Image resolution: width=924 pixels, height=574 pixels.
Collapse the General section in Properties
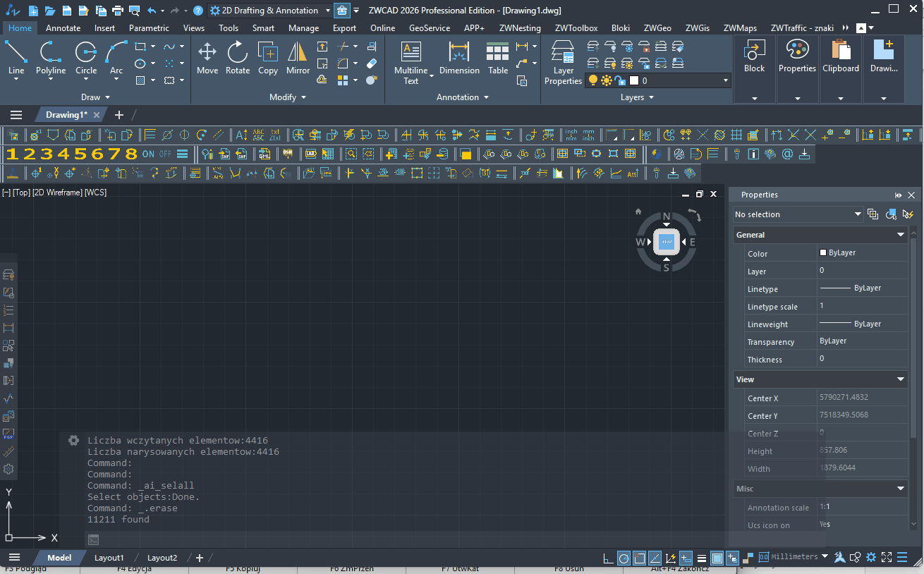(x=901, y=235)
